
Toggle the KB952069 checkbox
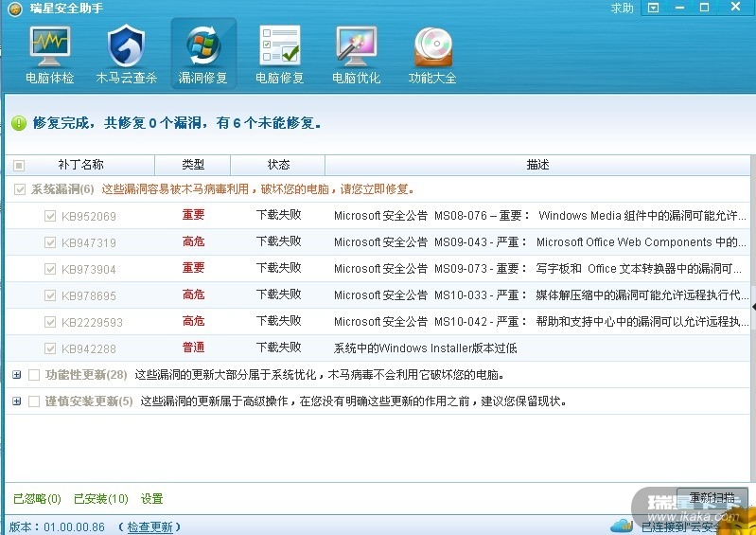pyautogui.click(x=50, y=216)
